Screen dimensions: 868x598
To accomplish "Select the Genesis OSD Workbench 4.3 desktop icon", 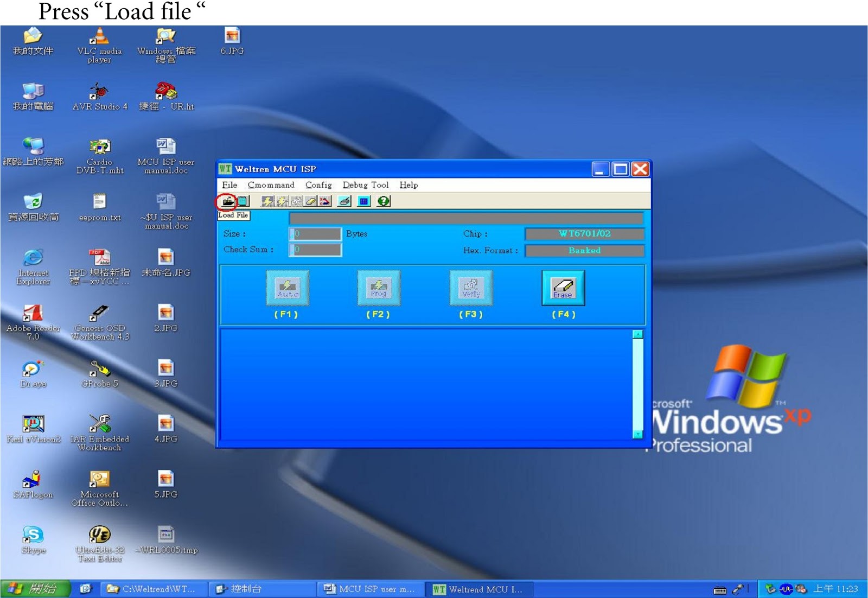I will click(x=100, y=322).
